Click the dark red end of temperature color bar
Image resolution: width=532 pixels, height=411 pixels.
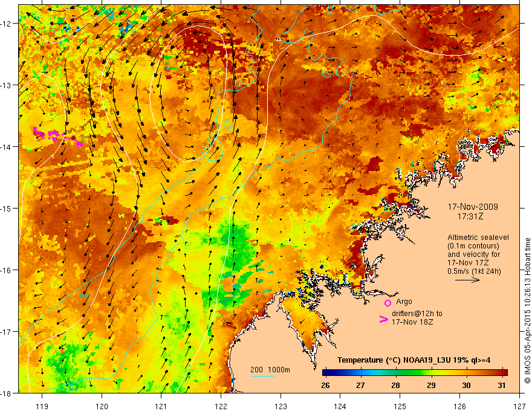tap(504, 373)
